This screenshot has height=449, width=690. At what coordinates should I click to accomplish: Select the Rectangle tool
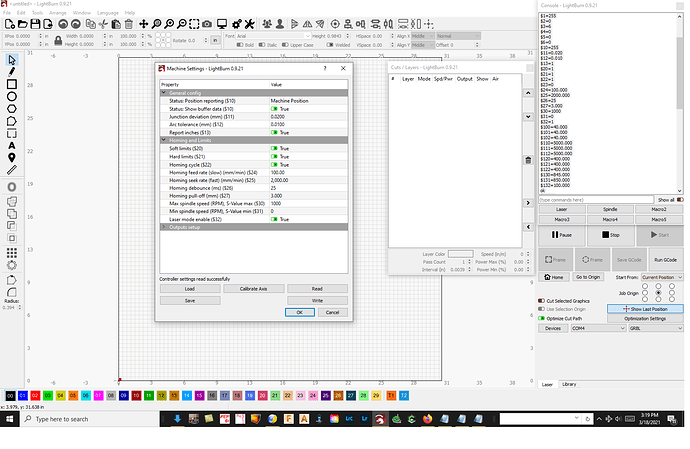click(x=12, y=84)
